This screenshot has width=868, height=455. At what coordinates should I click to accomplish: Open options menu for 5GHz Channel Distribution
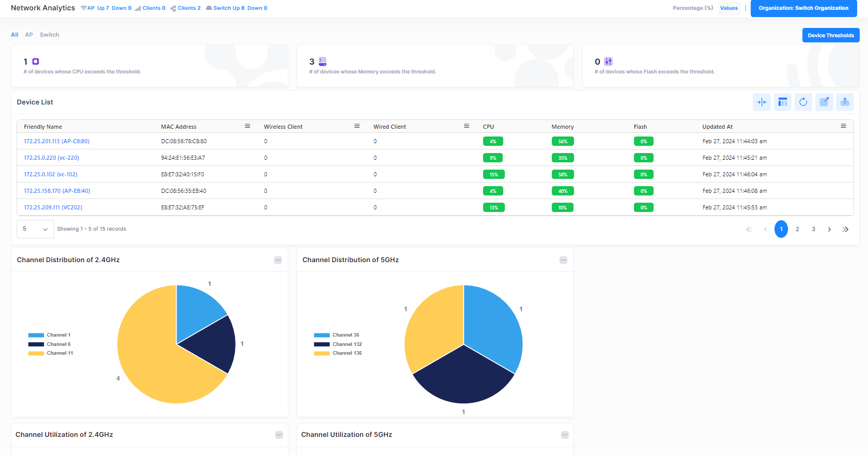(563, 260)
